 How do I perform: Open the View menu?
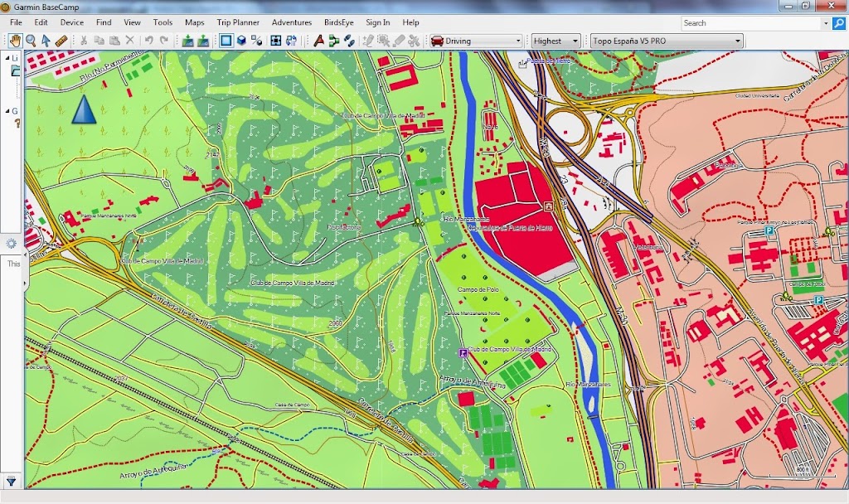tap(132, 22)
